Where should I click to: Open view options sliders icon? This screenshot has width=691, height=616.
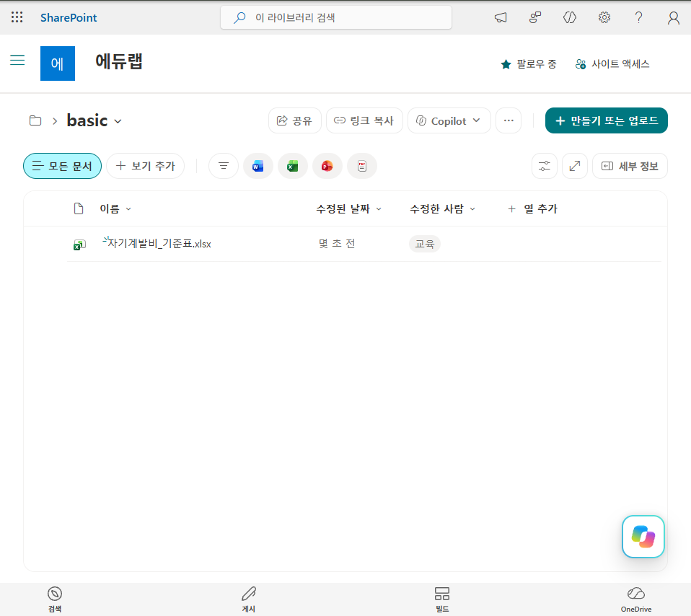[545, 166]
